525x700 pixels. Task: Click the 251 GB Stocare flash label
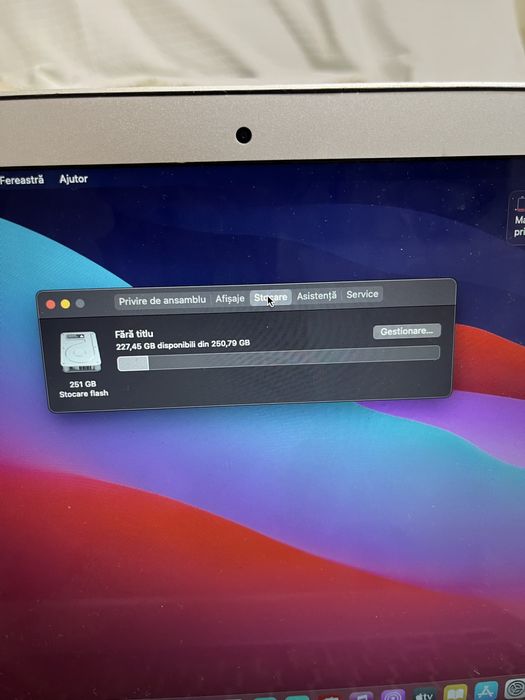(83, 389)
